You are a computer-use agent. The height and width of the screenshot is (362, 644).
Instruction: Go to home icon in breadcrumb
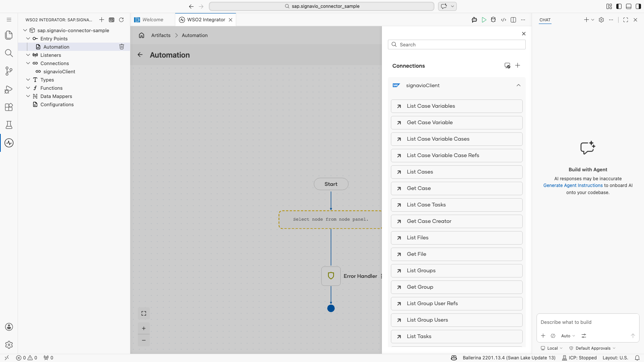[x=142, y=35]
